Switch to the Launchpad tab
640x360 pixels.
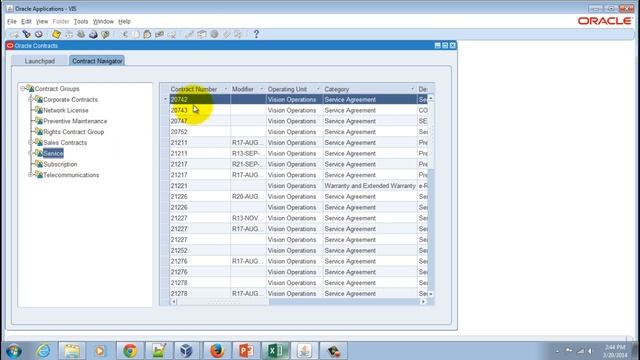[40, 61]
